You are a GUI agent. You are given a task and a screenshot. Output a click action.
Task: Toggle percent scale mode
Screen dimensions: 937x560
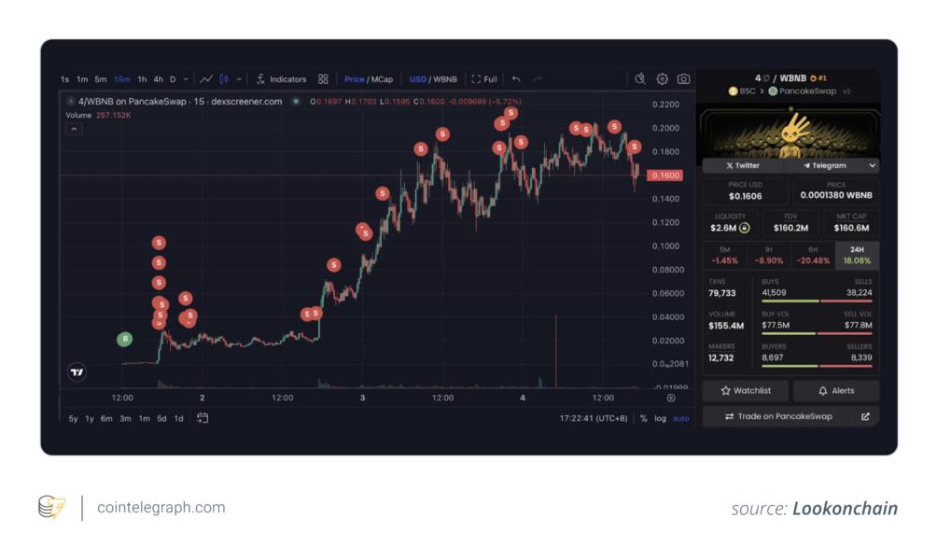[x=643, y=418]
